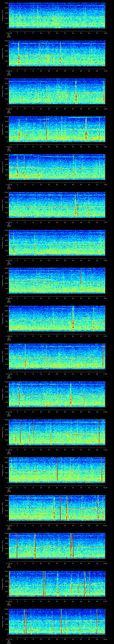Image resolution: width=114 pixels, height=644 pixels.
Task: Click the 6:00 end time label
Action: tap(105, 185)
